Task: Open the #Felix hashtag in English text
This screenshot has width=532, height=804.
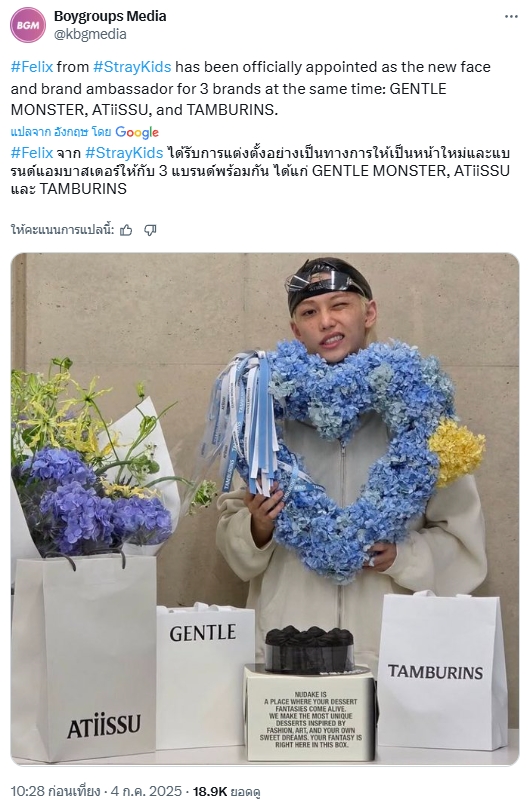Action: (x=32, y=67)
